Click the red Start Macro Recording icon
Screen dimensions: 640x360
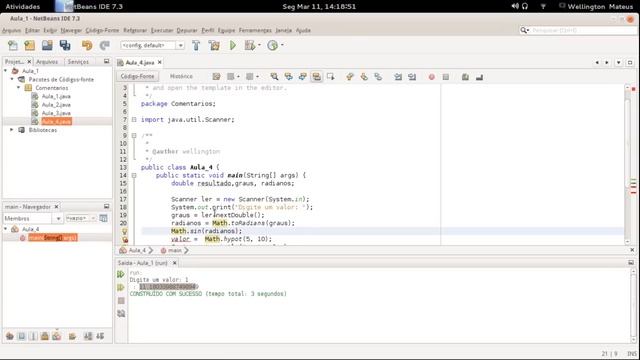[431, 77]
